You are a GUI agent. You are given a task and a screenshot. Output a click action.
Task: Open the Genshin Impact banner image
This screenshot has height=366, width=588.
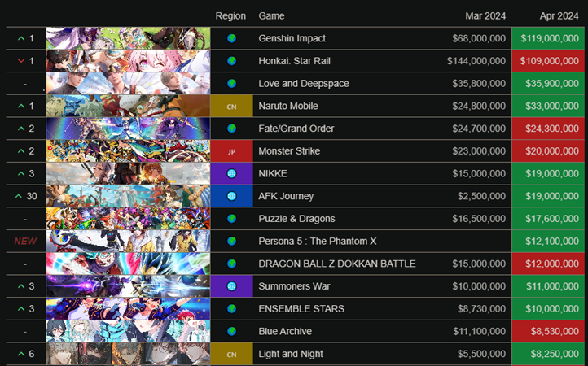click(128, 38)
